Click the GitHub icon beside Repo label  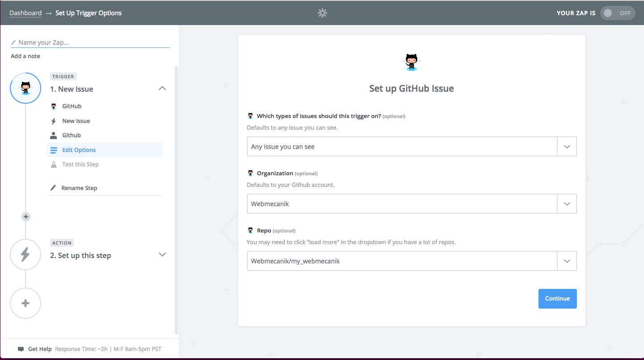coord(250,230)
